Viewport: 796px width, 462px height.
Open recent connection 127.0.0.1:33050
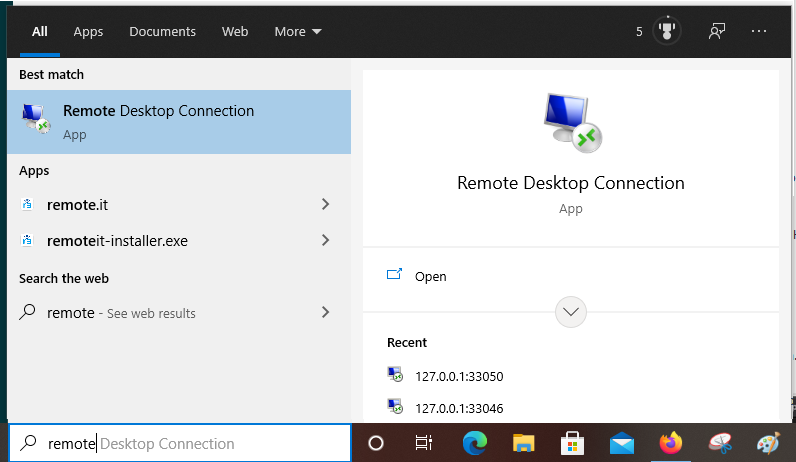pos(459,376)
